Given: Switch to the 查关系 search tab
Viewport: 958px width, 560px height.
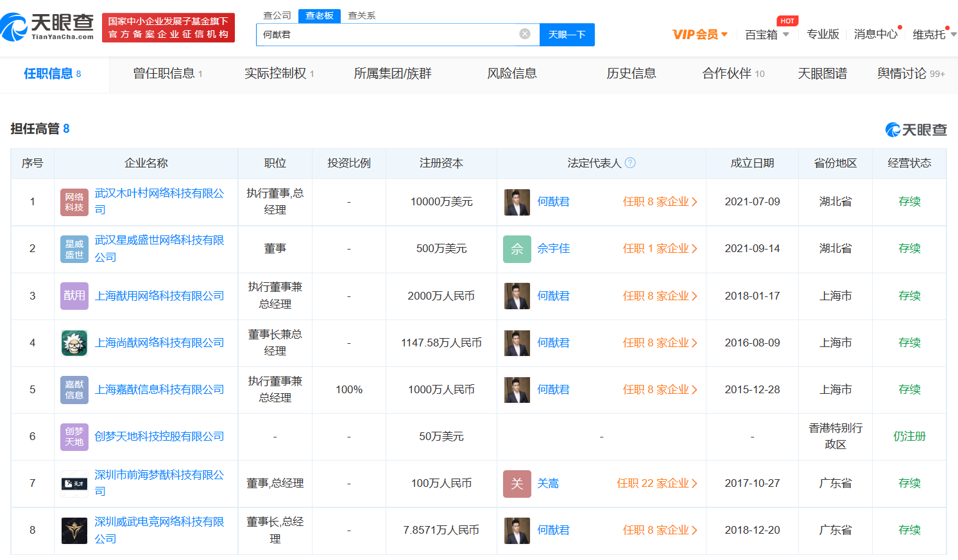Looking at the screenshot, I should point(361,15).
